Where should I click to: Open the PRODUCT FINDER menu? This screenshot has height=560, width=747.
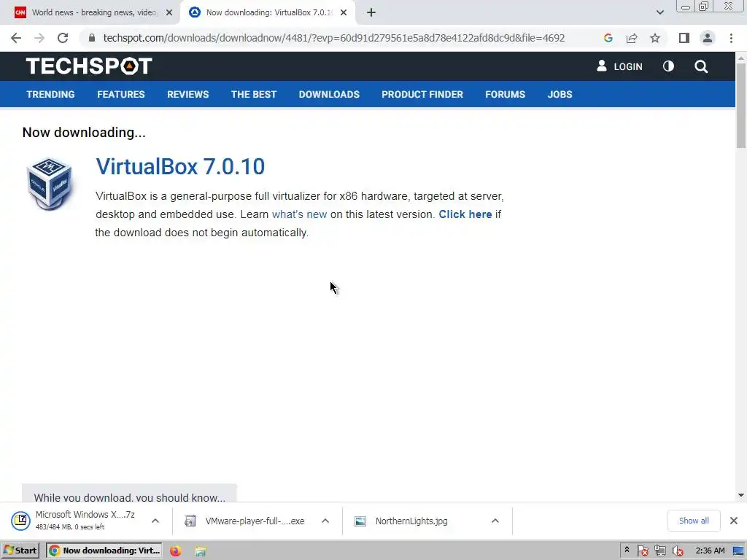click(422, 94)
